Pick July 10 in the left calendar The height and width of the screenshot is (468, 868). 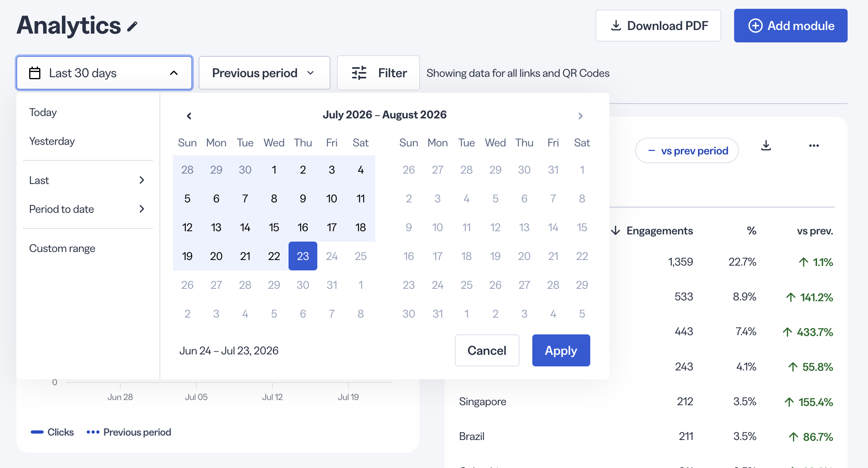click(332, 198)
